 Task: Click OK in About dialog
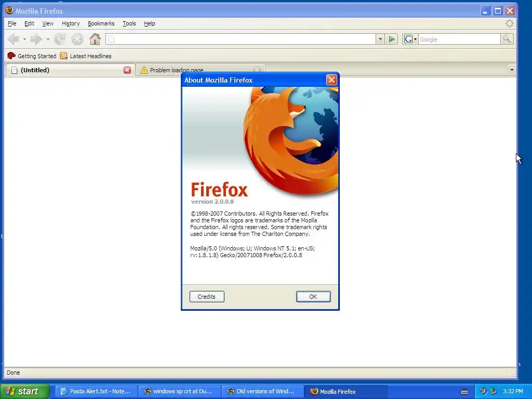coord(313,297)
